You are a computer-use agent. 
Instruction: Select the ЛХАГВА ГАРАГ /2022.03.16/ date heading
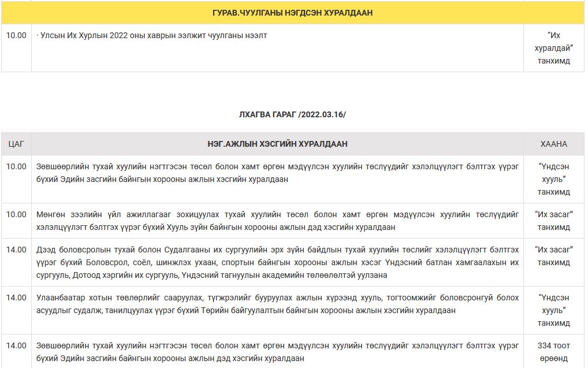pos(292,114)
